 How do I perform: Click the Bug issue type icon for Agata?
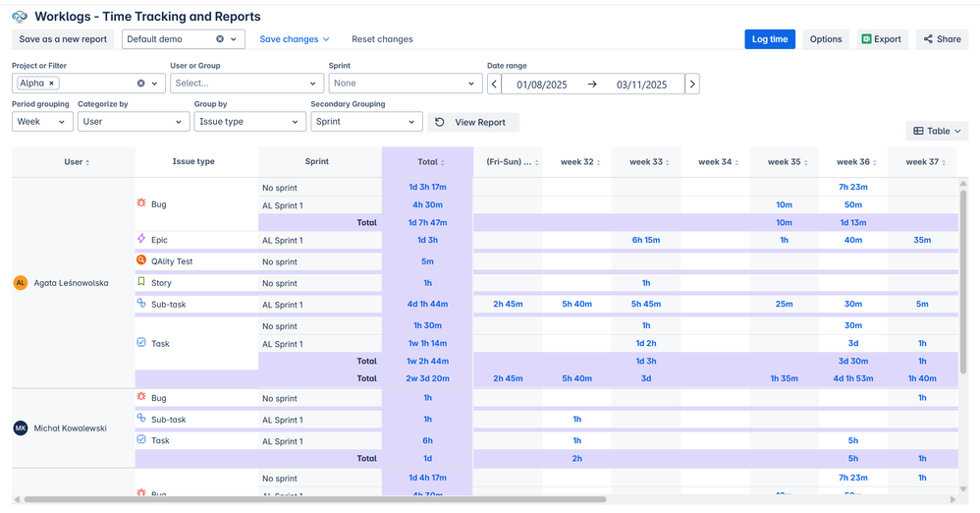(141, 203)
